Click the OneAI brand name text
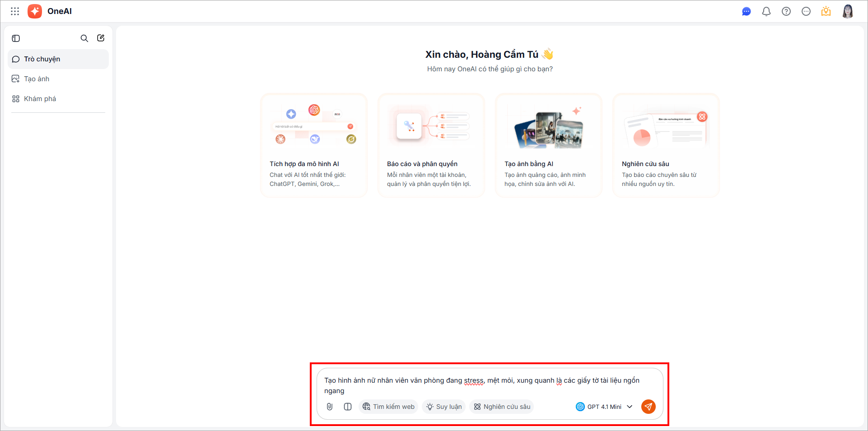 click(60, 11)
